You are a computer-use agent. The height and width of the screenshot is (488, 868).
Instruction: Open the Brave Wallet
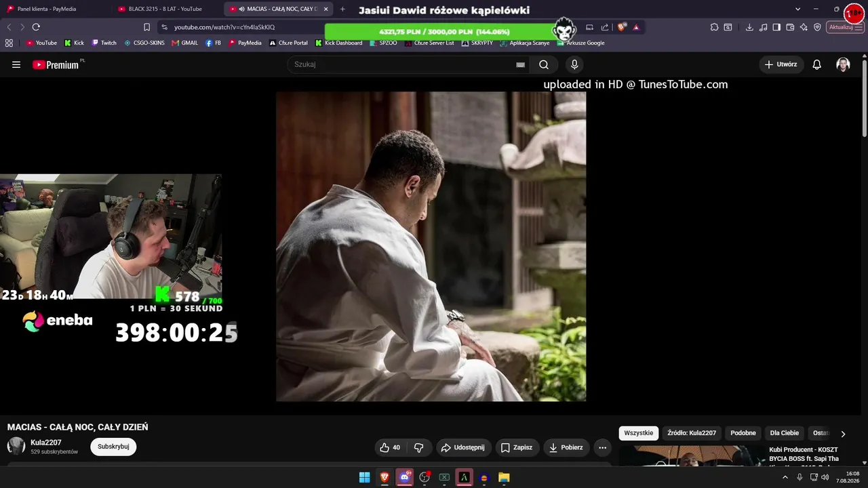(x=790, y=27)
